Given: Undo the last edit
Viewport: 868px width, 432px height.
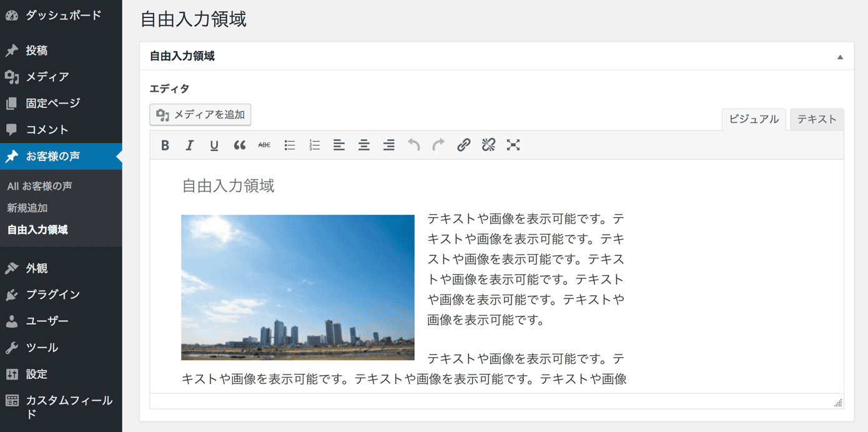Looking at the screenshot, I should (414, 145).
